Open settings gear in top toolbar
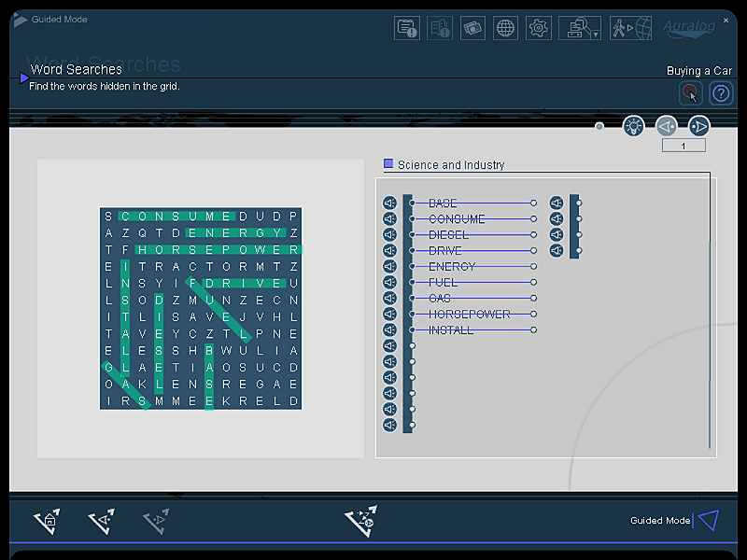The width and height of the screenshot is (747, 560). point(538,28)
